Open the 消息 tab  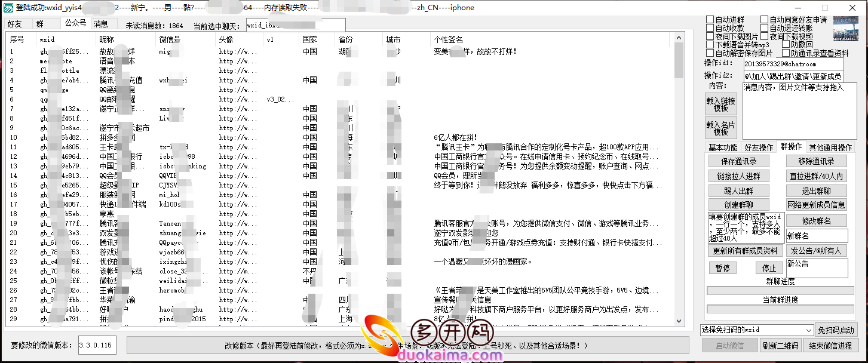point(100,24)
